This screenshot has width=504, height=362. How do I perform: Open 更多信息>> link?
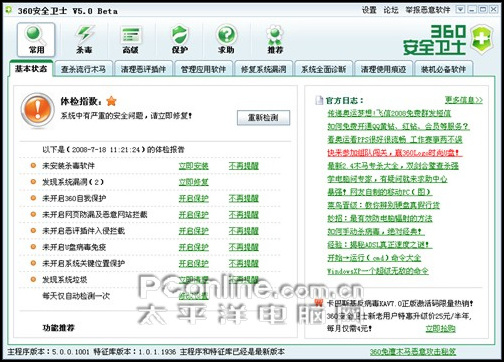(x=464, y=100)
